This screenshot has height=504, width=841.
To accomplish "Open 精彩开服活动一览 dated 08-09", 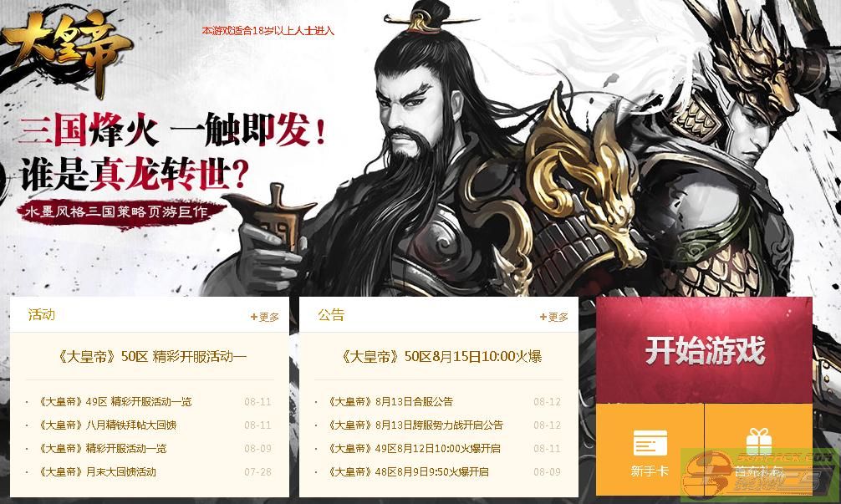I will [x=103, y=448].
